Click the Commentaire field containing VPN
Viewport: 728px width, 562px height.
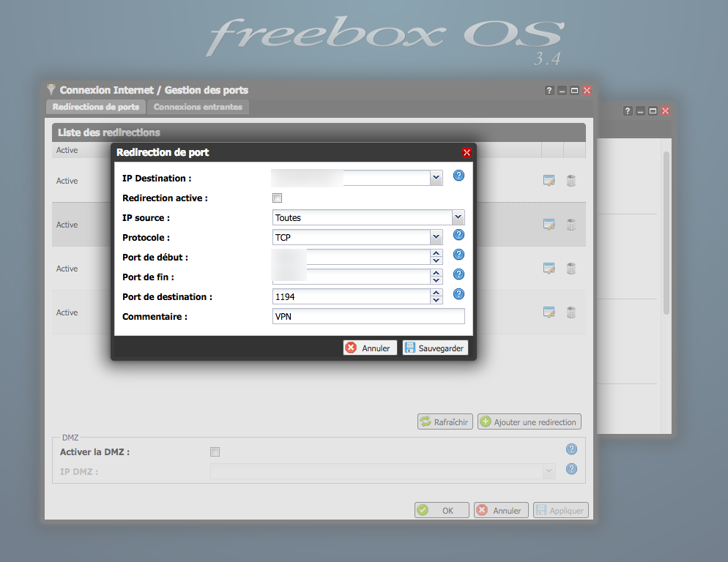click(x=368, y=316)
